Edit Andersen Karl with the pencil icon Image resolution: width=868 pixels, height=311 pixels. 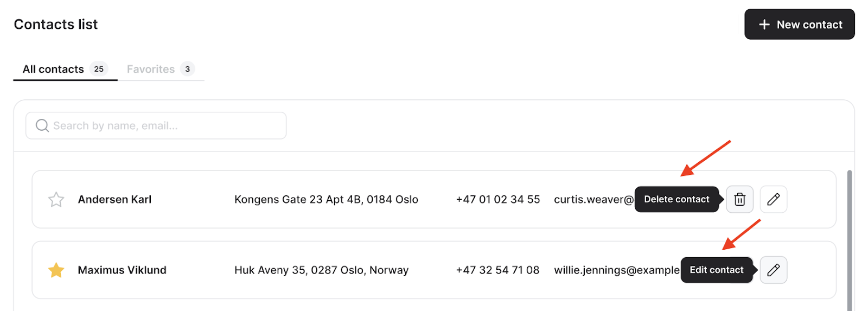[x=773, y=199]
